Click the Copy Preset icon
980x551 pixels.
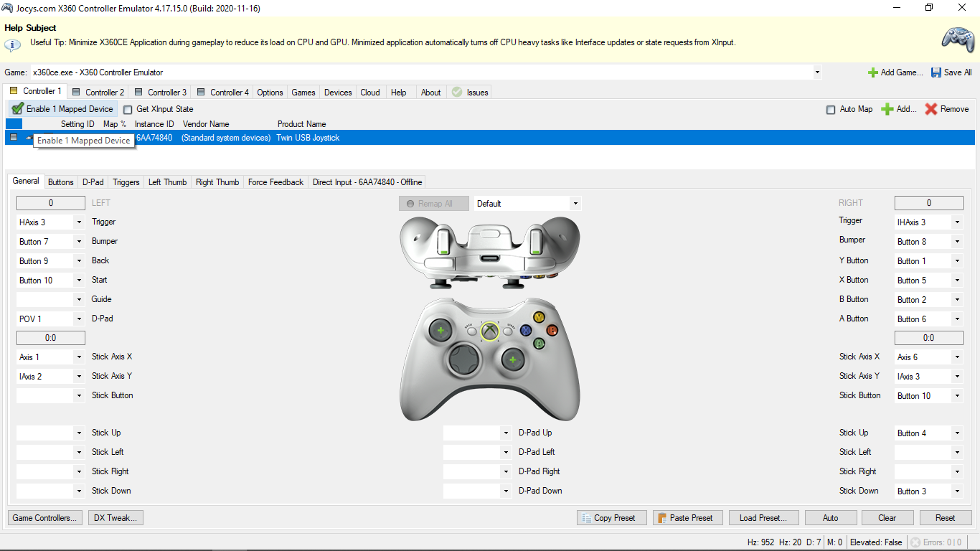(x=587, y=518)
